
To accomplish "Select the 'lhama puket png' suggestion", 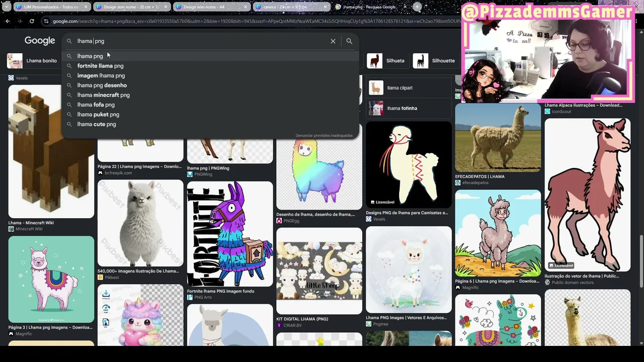I will coord(210,115).
